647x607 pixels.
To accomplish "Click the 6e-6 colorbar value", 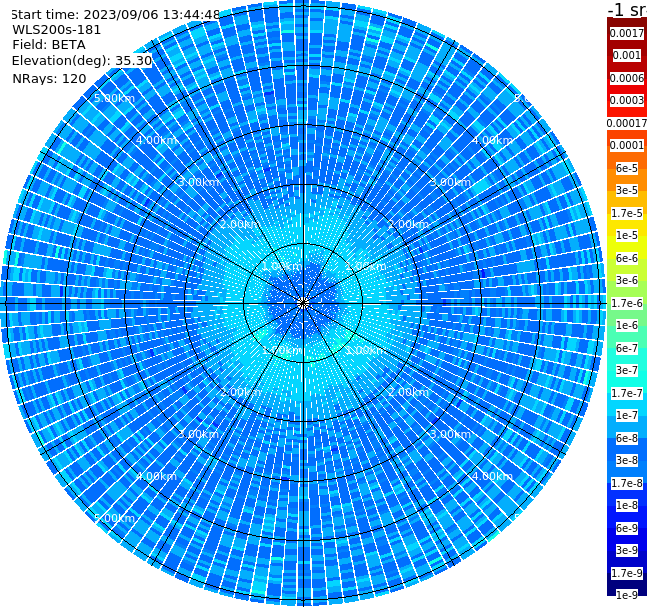I will point(627,258).
